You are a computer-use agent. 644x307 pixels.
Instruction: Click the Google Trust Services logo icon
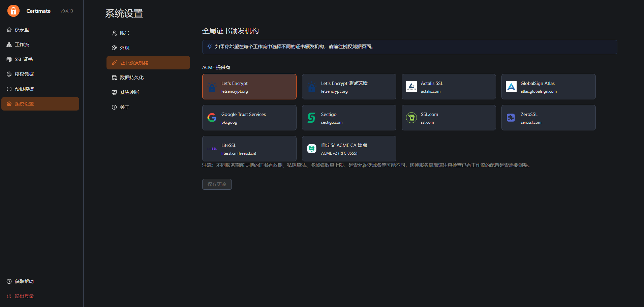(x=212, y=118)
